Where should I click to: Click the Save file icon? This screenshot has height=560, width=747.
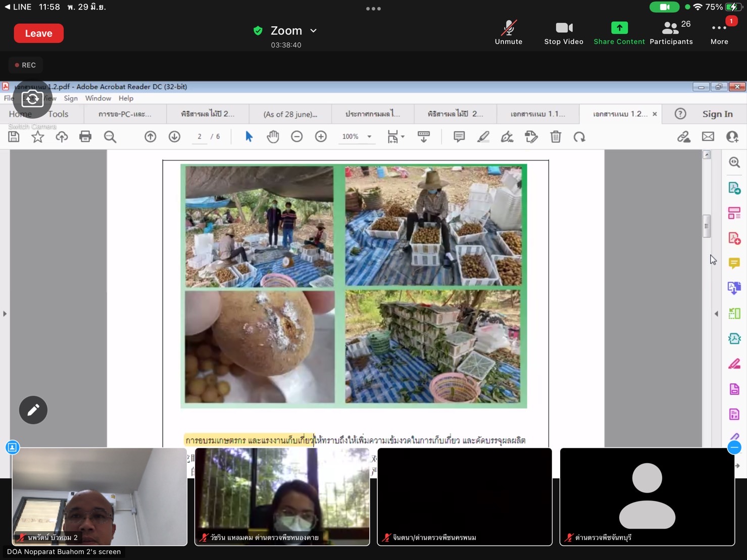click(14, 137)
